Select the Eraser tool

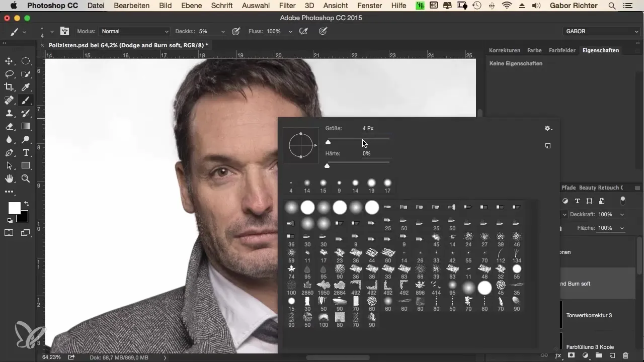click(9, 127)
